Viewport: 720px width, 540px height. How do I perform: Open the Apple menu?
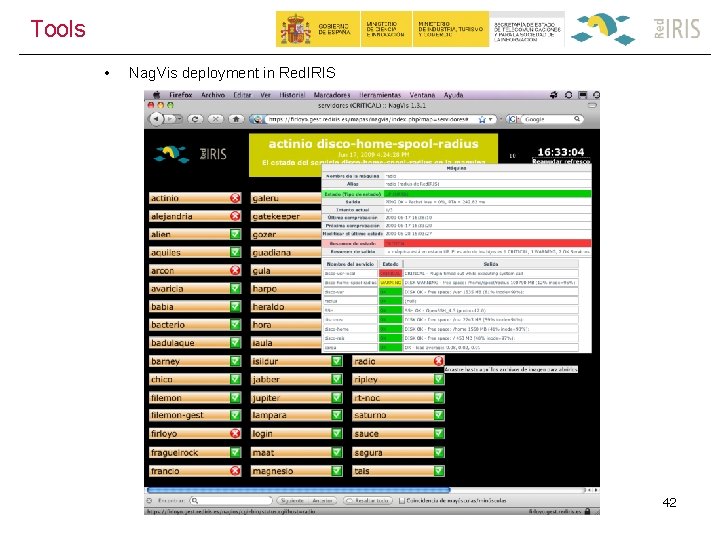[x=156, y=95]
